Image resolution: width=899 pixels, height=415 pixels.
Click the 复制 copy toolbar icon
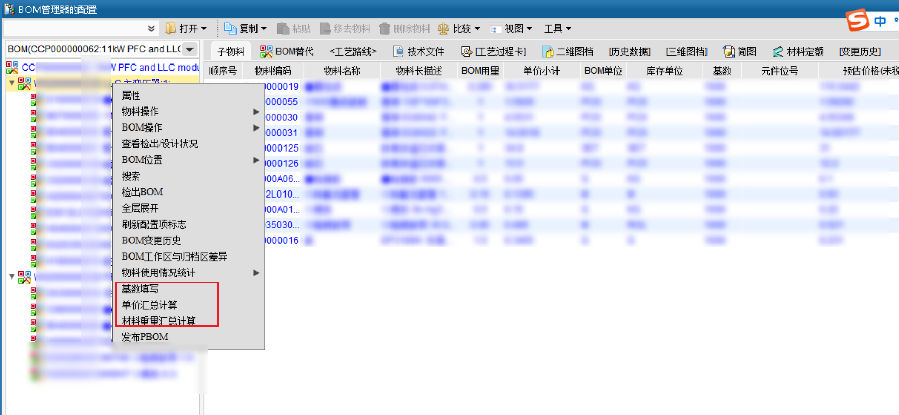(229, 29)
